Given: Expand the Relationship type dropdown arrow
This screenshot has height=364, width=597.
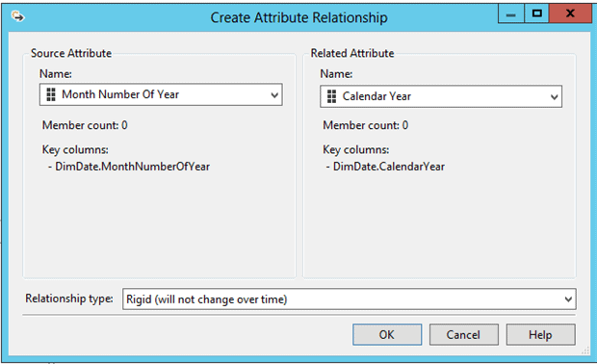Looking at the screenshot, I should pyautogui.click(x=568, y=299).
